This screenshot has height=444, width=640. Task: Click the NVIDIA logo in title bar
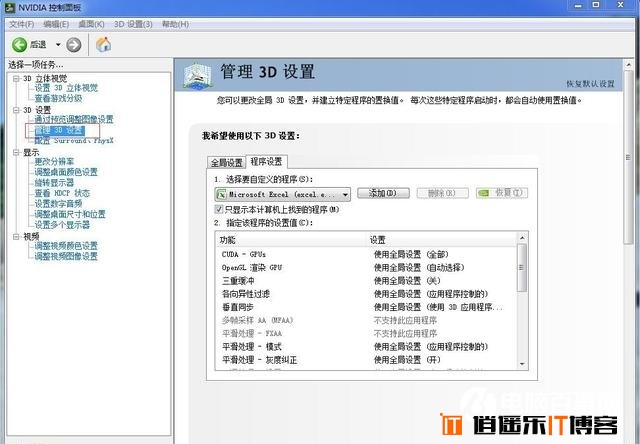(x=9, y=8)
